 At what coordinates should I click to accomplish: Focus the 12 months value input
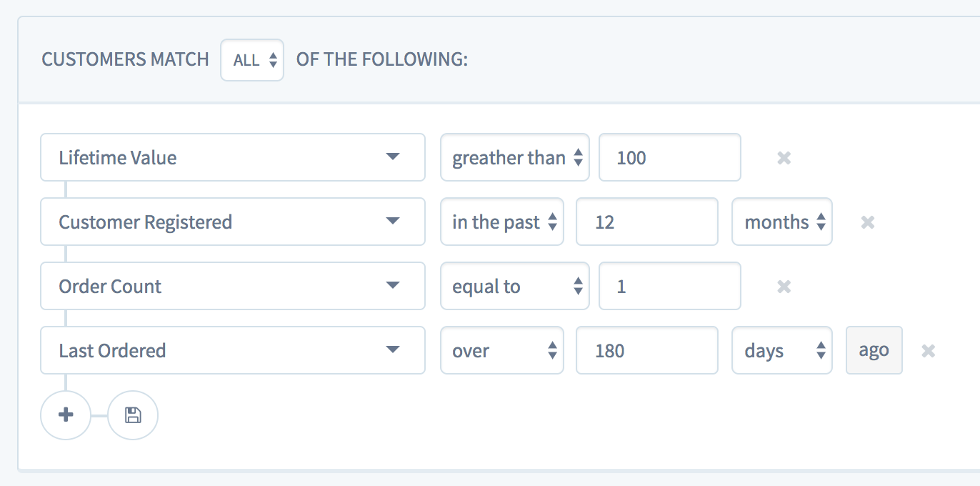[646, 222]
